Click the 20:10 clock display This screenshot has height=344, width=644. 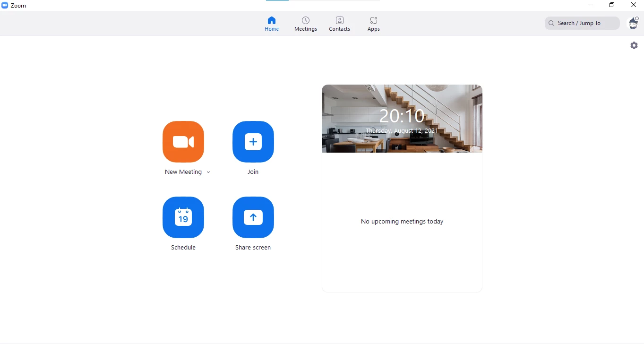(402, 116)
